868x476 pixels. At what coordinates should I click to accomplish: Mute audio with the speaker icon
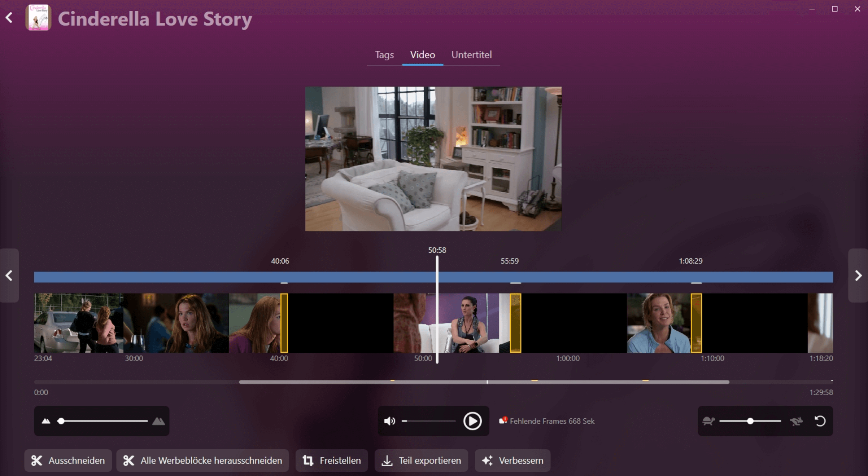point(390,421)
